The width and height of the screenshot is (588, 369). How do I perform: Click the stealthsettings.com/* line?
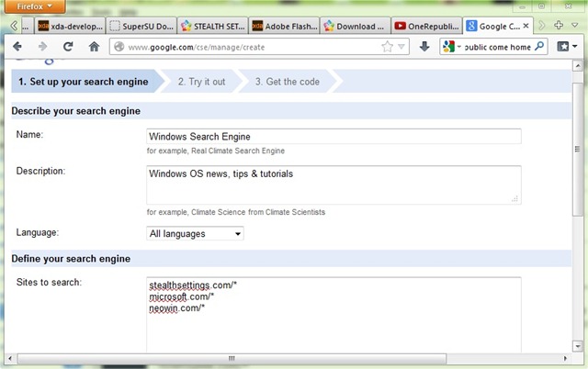[193, 285]
